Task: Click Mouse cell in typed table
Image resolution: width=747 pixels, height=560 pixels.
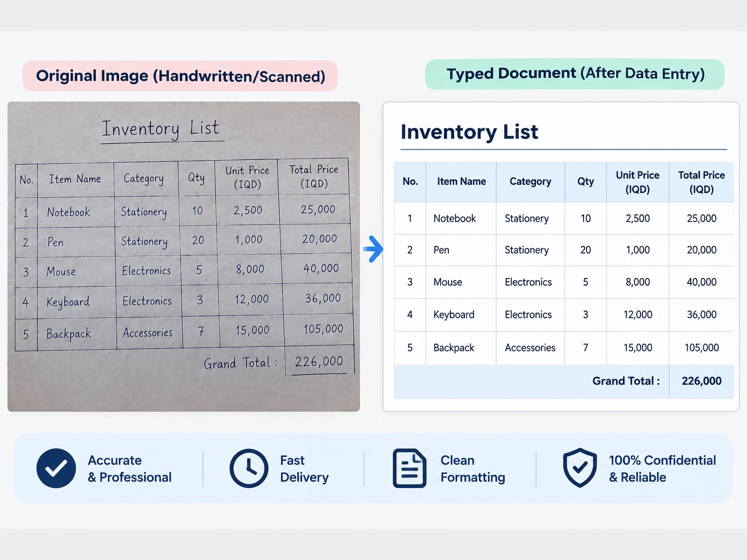Action: 447,282
